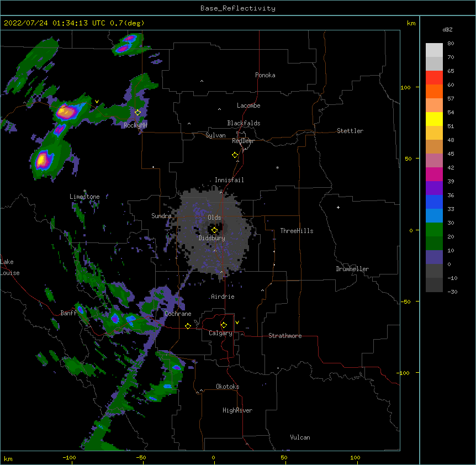Click the Blackfalds town label

click(244, 123)
